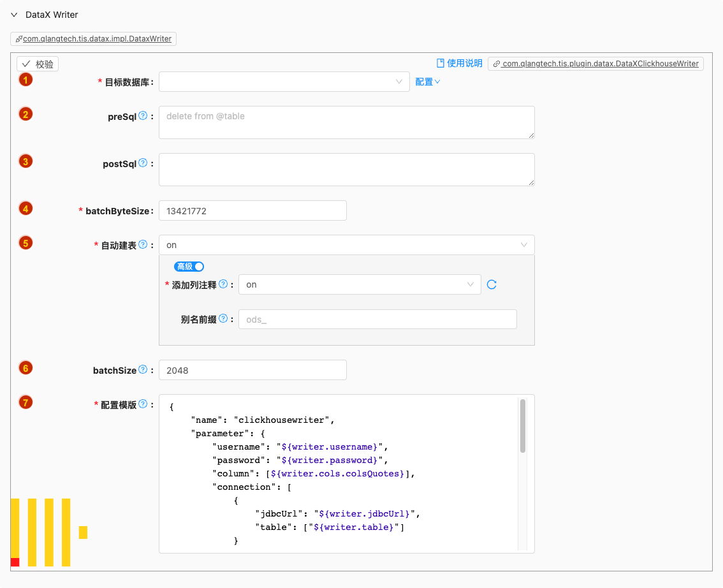Open the 自动建表 dropdown set to on
Screen dimensions: 723x588
tap(346, 245)
